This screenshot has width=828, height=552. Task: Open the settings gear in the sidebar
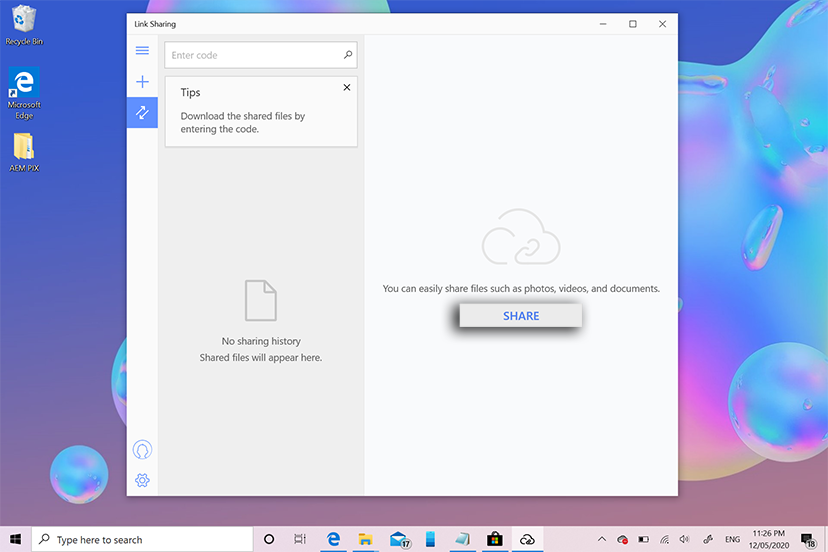[x=142, y=481]
